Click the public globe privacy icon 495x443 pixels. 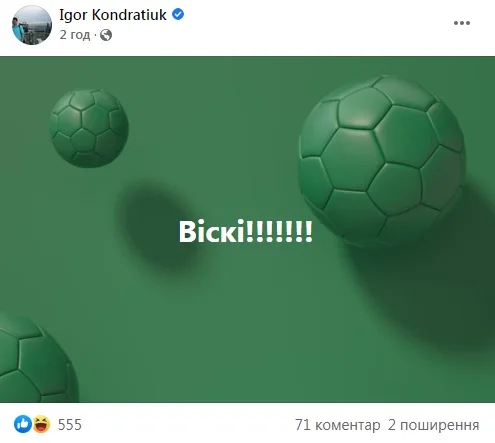pyautogui.click(x=106, y=35)
